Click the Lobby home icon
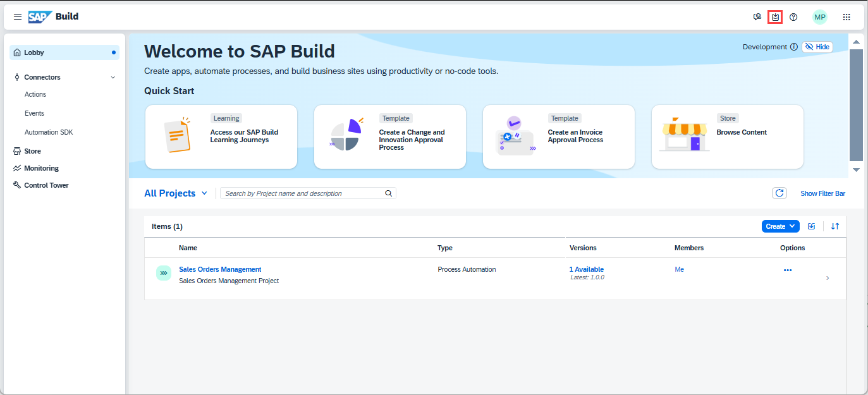Viewport: 868px width, 395px height. 18,52
